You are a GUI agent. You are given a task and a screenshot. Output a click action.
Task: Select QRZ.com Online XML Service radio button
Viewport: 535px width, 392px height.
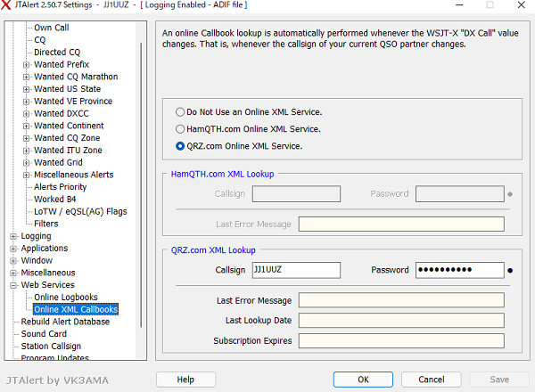(x=180, y=146)
